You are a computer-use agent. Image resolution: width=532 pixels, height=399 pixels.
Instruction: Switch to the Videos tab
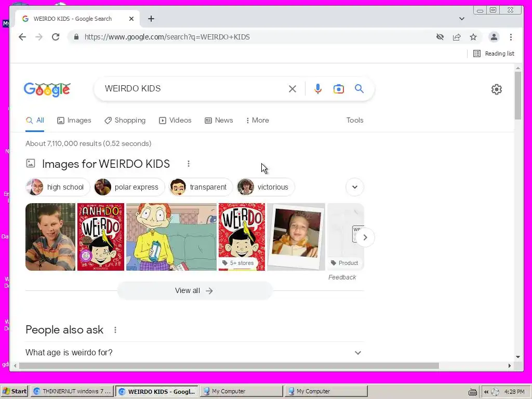point(175,121)
